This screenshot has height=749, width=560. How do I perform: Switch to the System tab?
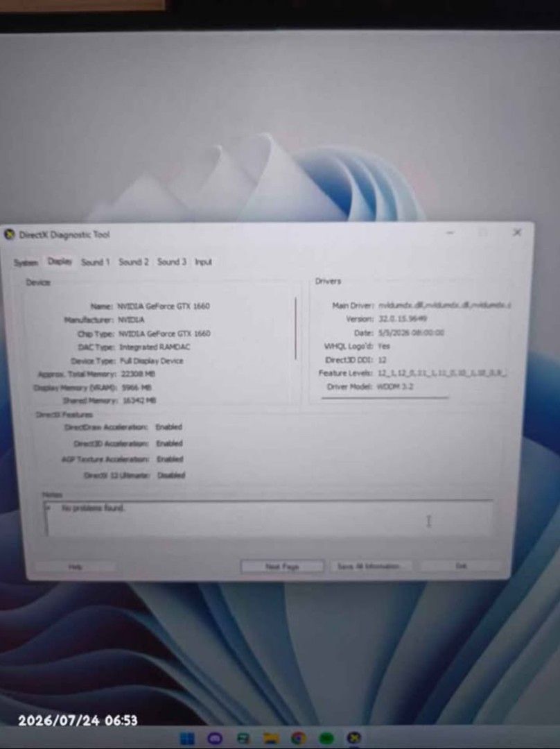(26, 263)
